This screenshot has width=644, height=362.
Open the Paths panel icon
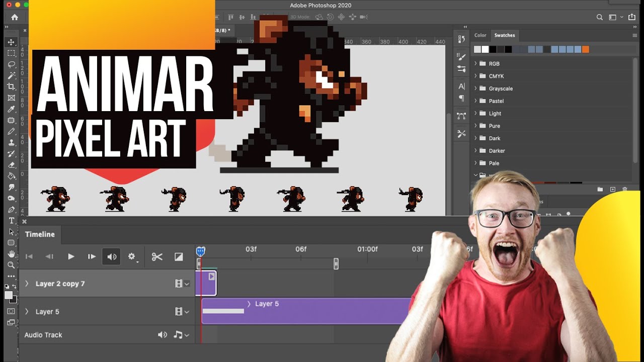tap(461, 116)
